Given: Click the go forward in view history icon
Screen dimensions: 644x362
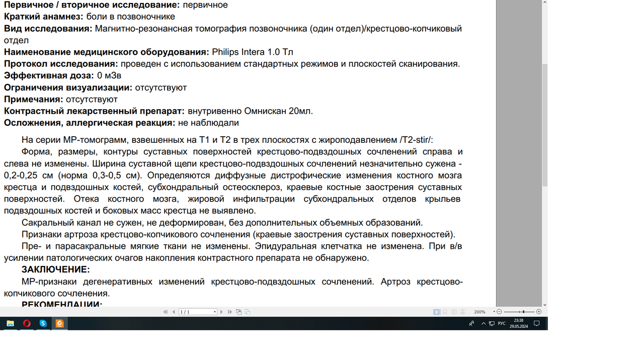Looking at the screenshot, I should pyautogui.click(x=247, y=312).
